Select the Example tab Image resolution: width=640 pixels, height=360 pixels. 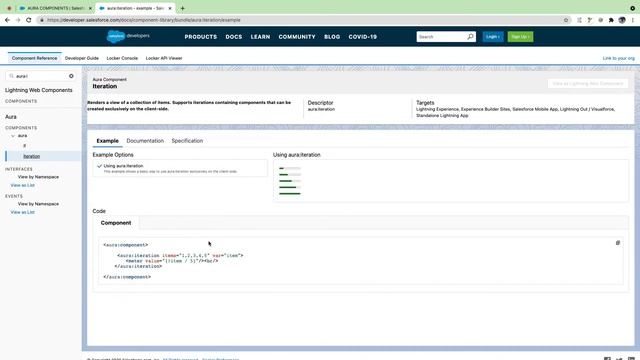point(107,141)
